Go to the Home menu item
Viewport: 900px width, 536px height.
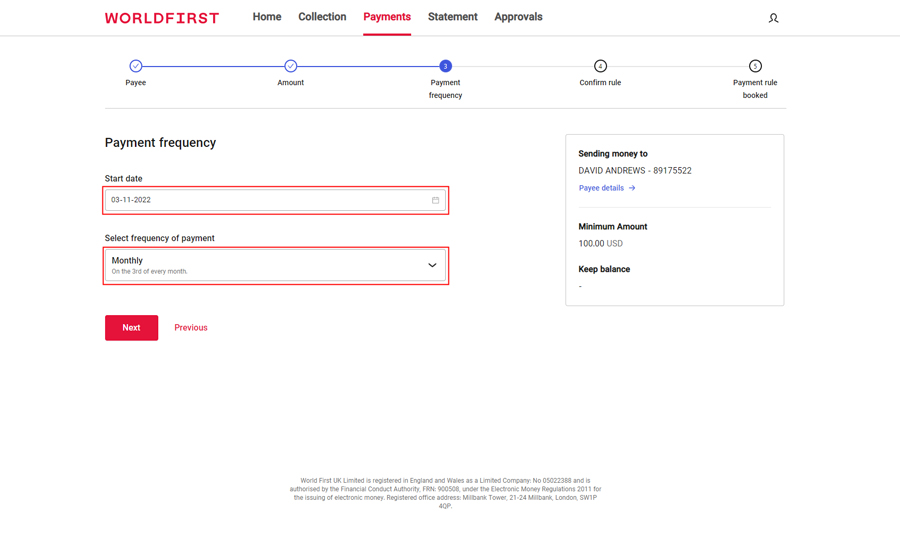click(x=267, y=17)
